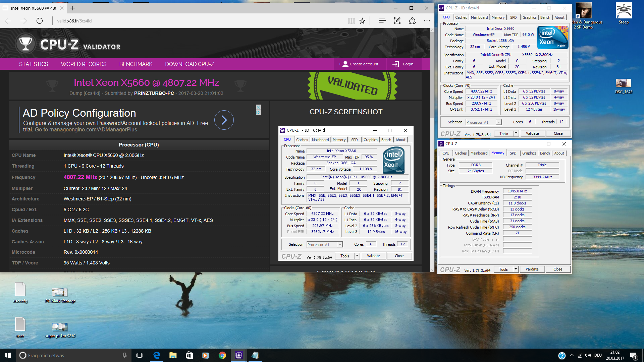
Task: Open Action Center notifications
Action: 633,356
